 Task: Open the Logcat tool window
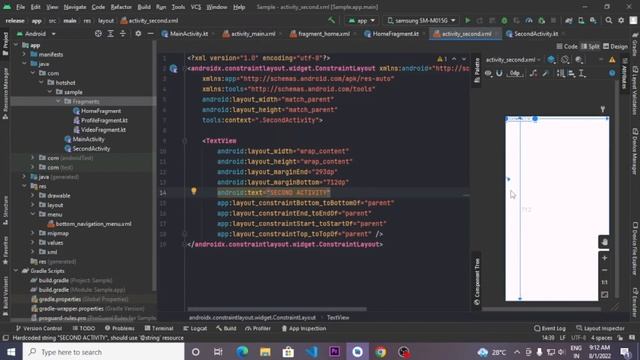195,328
